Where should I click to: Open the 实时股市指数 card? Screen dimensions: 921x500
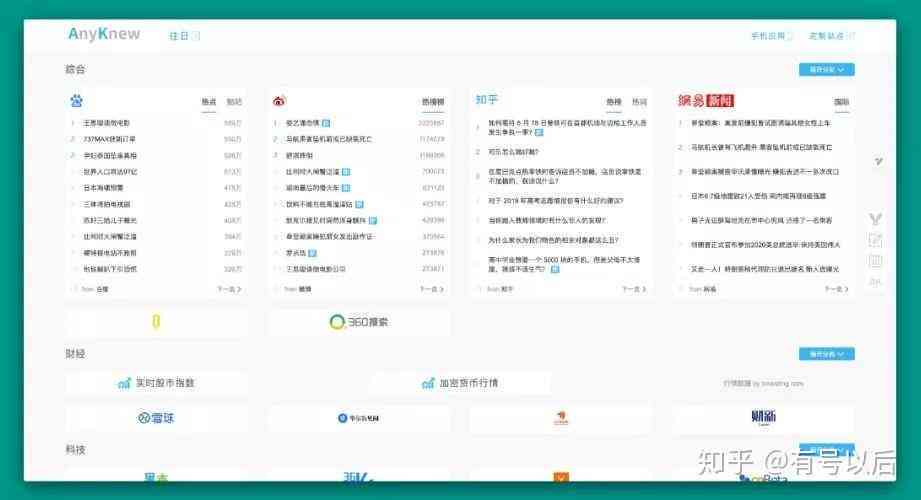(x=156, y=383)
